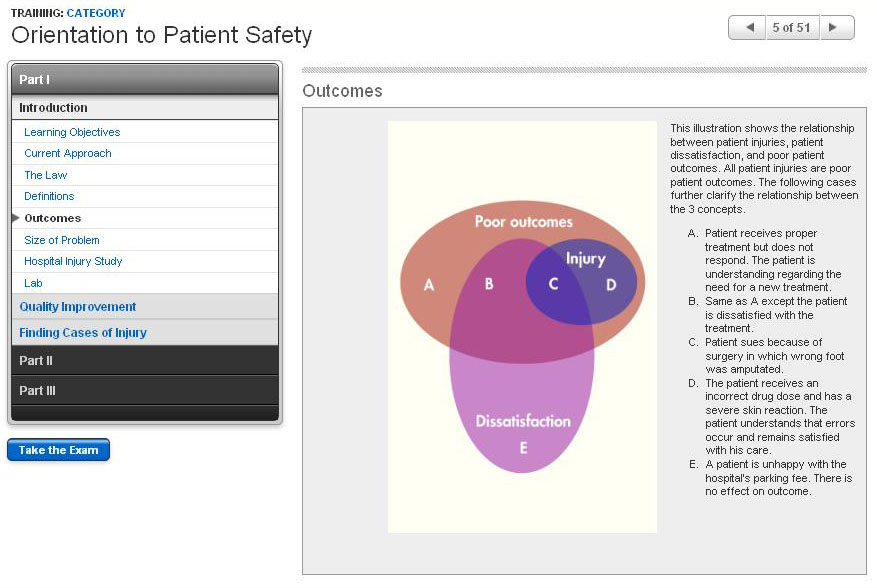Go to the previous page arrow
Screen dimensions: 877x588
[747, 28]
